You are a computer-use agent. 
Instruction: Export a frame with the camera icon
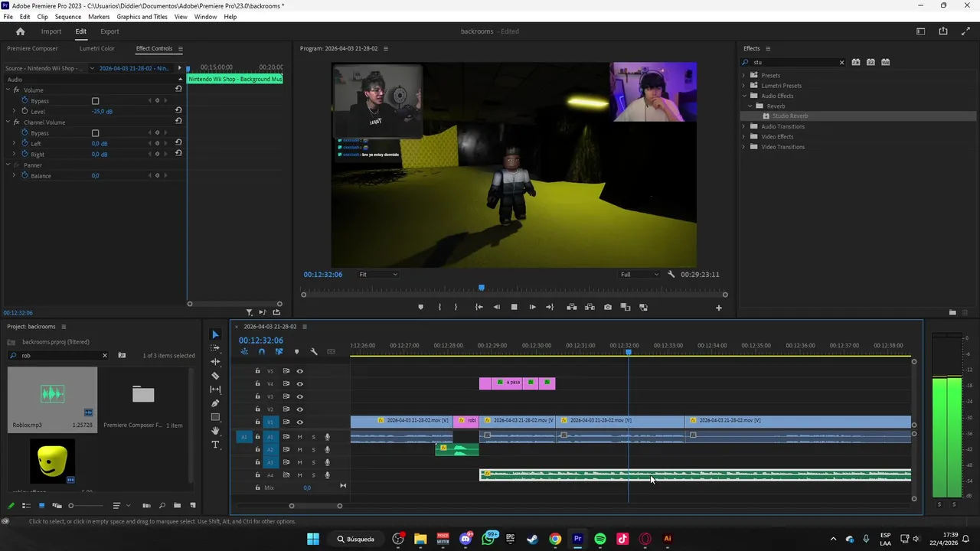click(608, 307)
